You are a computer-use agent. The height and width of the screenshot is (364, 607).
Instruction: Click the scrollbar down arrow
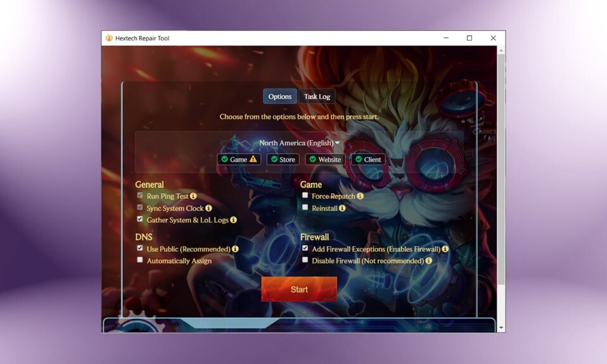501,328
